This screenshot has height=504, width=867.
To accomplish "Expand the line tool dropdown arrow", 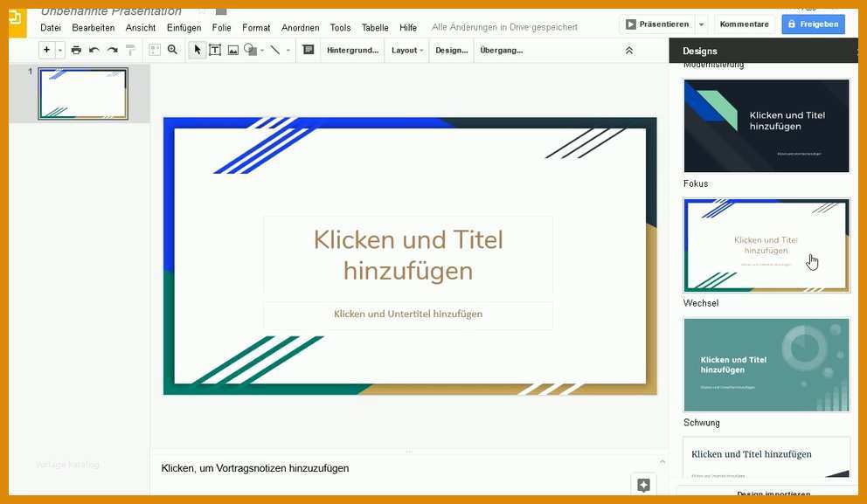I will point(288,51).
